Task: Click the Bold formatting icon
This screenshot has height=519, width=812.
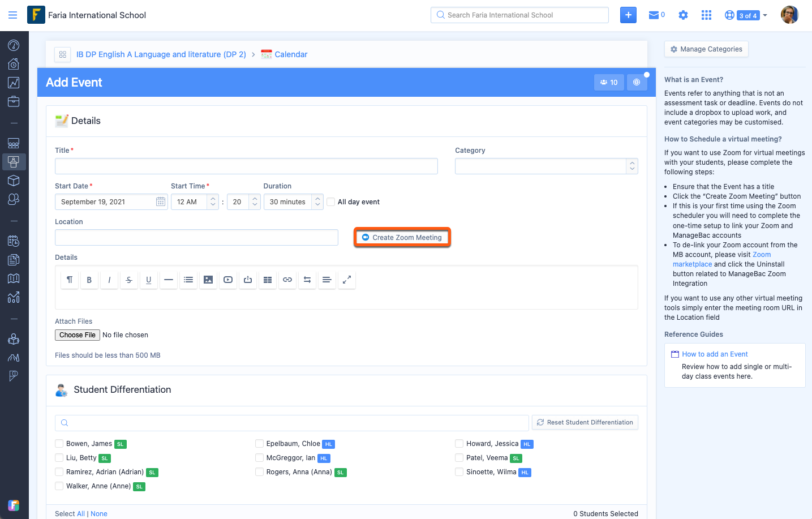Action: pyautogui.click(x=89, y=280)
